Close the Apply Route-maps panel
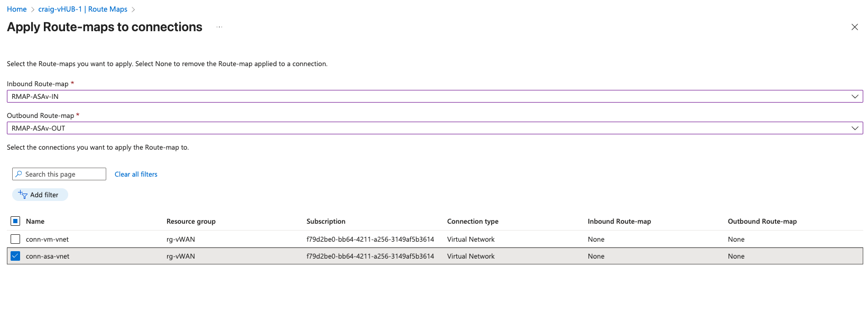 click(x=854, y=27)
